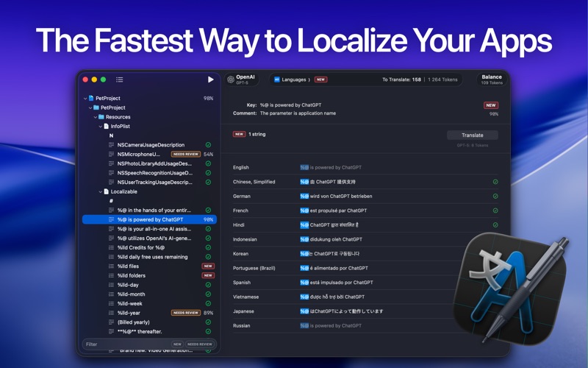Select the NSMicrophoneU... needs review row
The width and height of the screenshot is (588, 368).
click(149, 155)
